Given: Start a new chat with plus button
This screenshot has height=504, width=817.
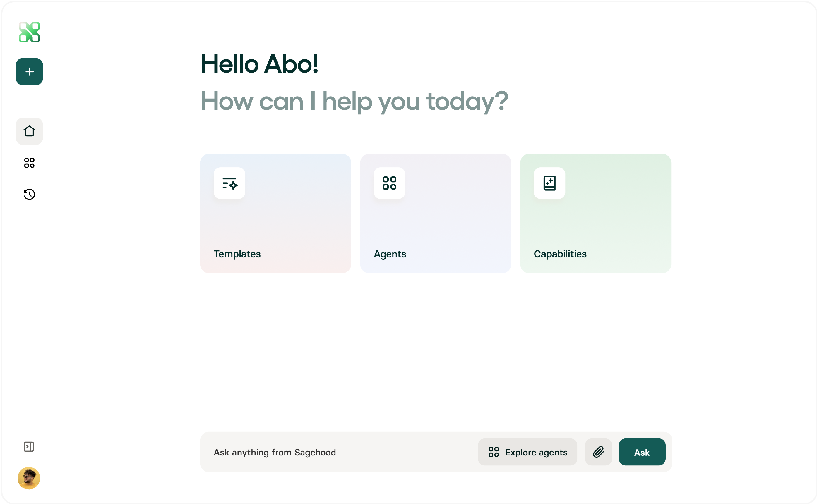Looking at the screenshot, I should point(29,72).
